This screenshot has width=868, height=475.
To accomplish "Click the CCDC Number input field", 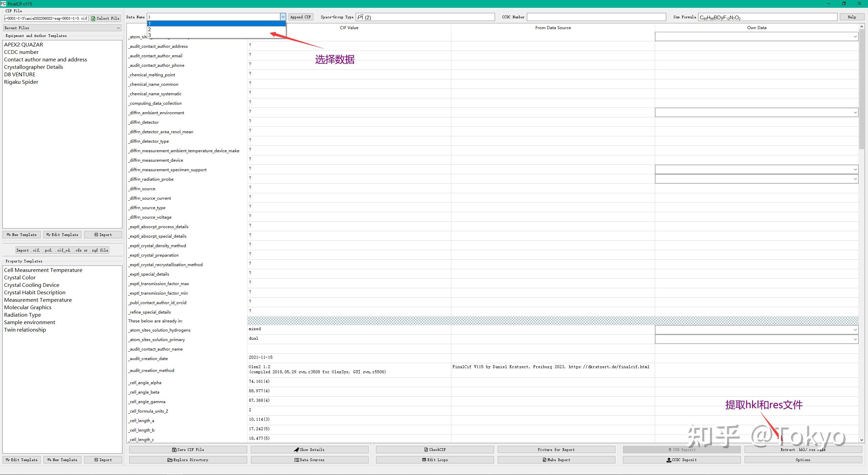I will (x=596, y=17).
